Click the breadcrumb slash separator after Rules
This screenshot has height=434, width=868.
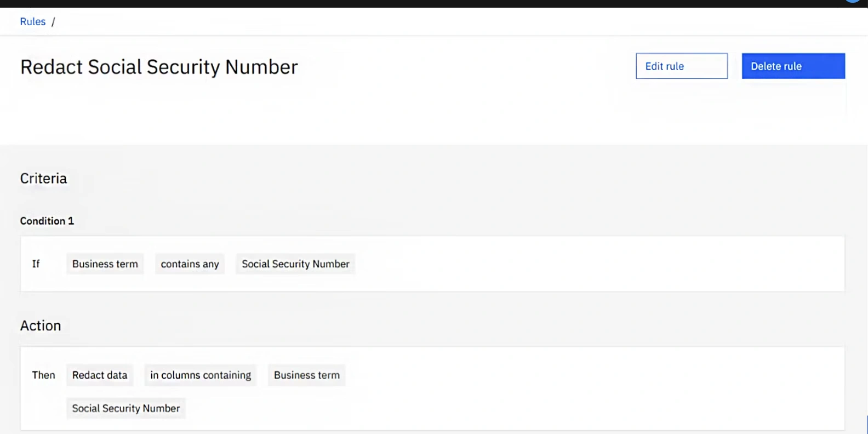(53, 22)
